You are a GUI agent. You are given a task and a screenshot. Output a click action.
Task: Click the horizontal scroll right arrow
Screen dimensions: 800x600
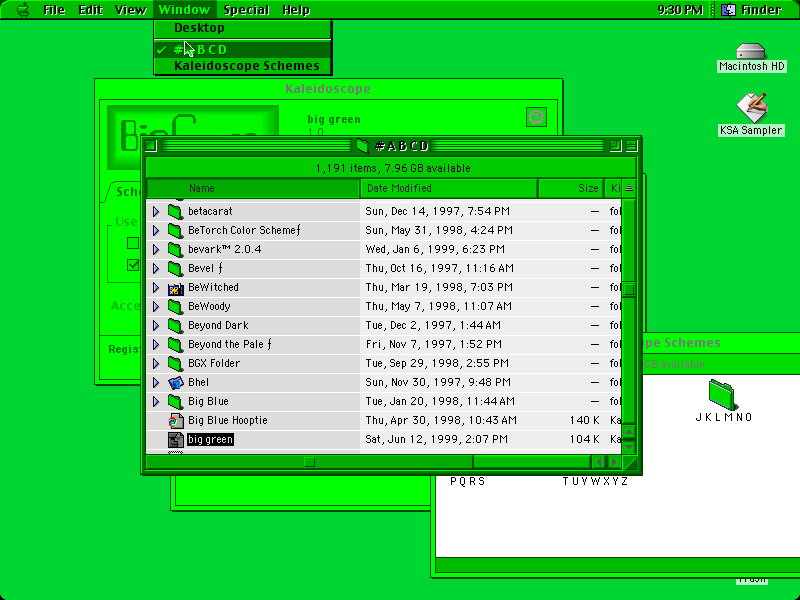[614, 462]
